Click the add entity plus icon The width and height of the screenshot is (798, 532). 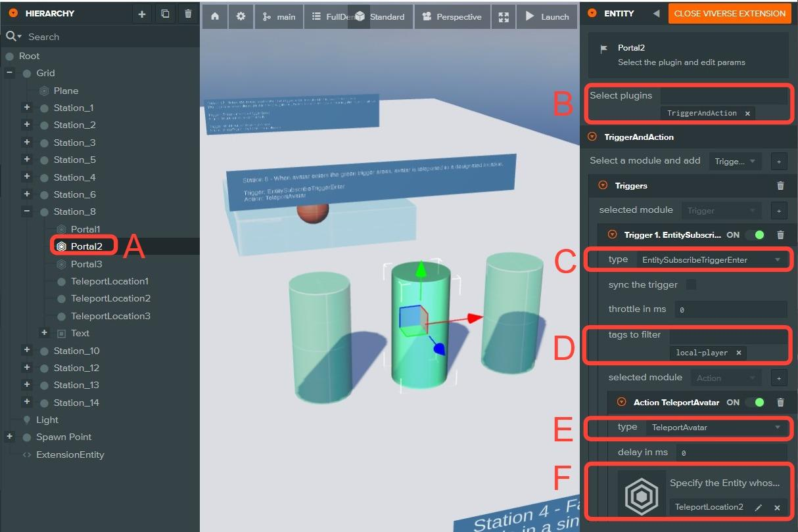coord(141,14)
